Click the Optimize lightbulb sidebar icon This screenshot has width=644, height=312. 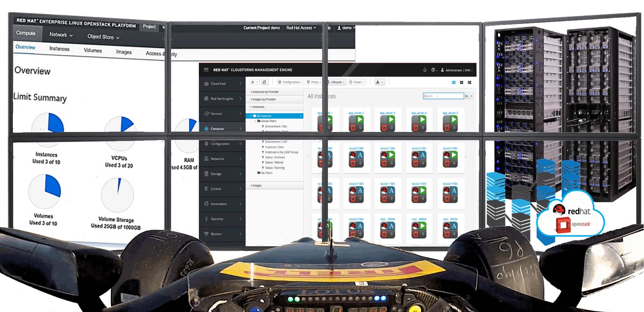pos(206,219)
